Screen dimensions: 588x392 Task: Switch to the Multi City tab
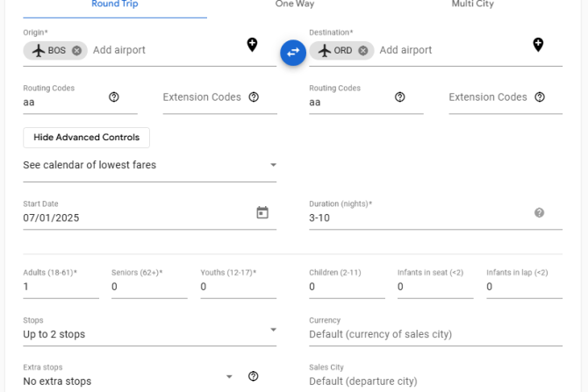[x=472, y=4]
